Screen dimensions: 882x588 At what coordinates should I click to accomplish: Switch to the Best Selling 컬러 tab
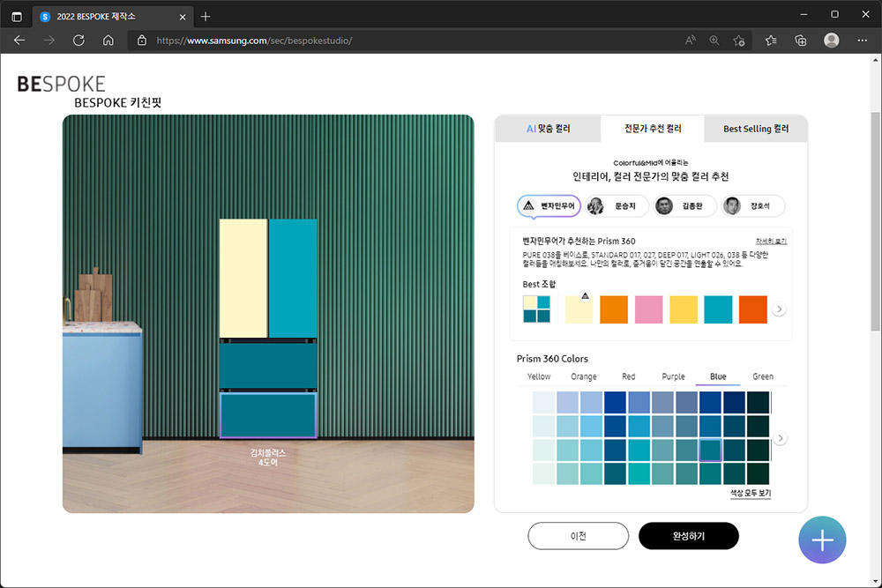(x=756, y=129)
